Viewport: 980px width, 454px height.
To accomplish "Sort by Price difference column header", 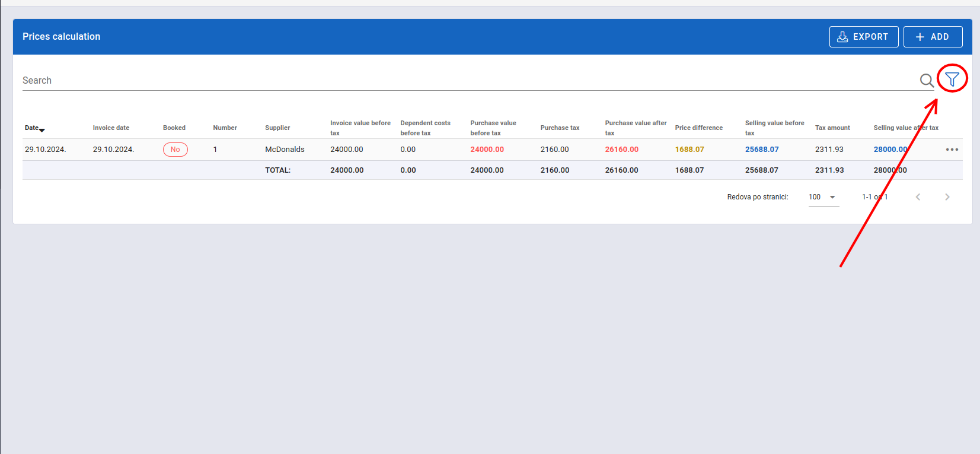I will [x=698, y=128].
